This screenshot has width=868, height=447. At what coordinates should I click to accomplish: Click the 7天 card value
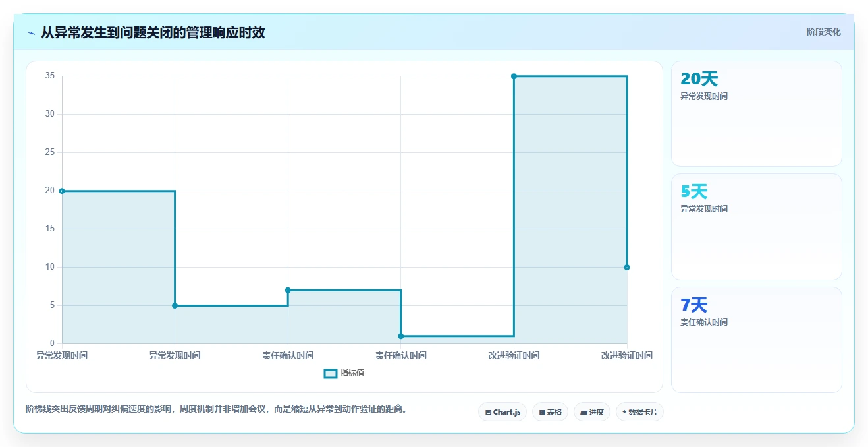coord(693,305)
